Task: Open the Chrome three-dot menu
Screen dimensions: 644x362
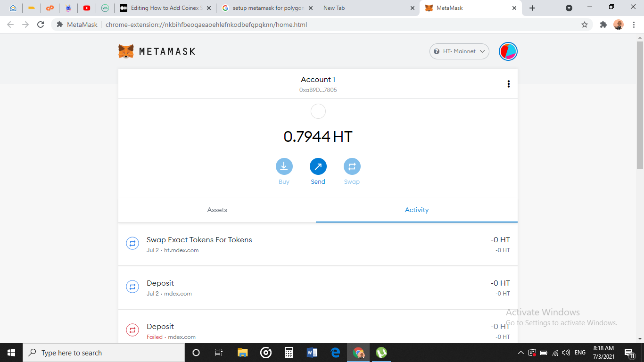Action: [x=634, y=25]
